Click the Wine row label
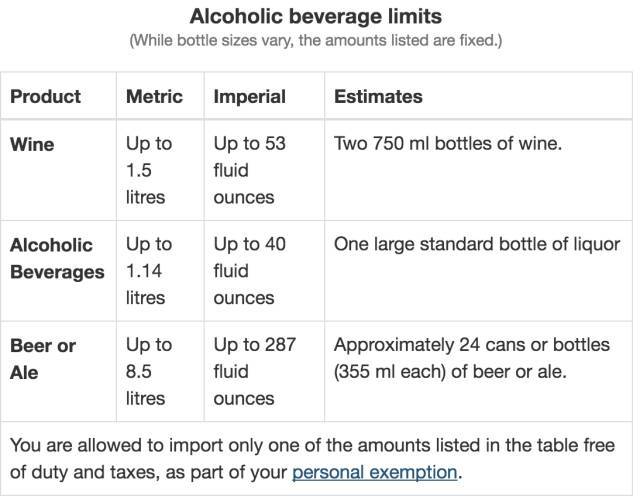The height and width of the screenshot is (503, 640). (32, 145)
